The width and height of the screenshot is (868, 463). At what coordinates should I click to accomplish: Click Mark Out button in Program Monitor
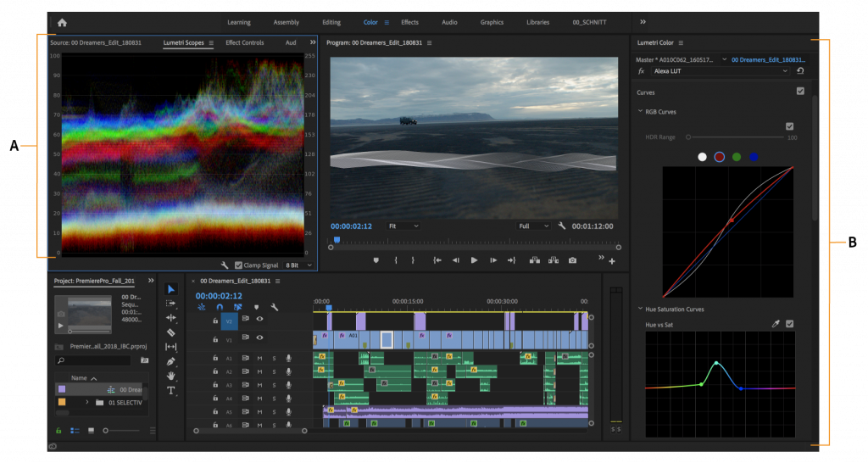[413, 260]
